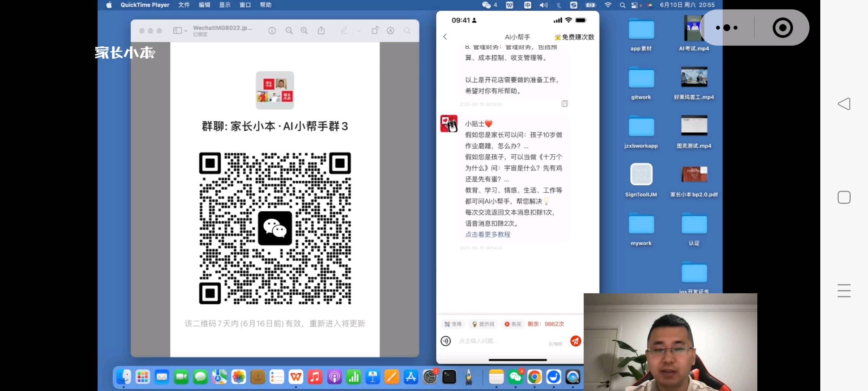868x391 pixels.
Task: Rotate the image with Preview's rotate icon
Action: coord(375,30)
